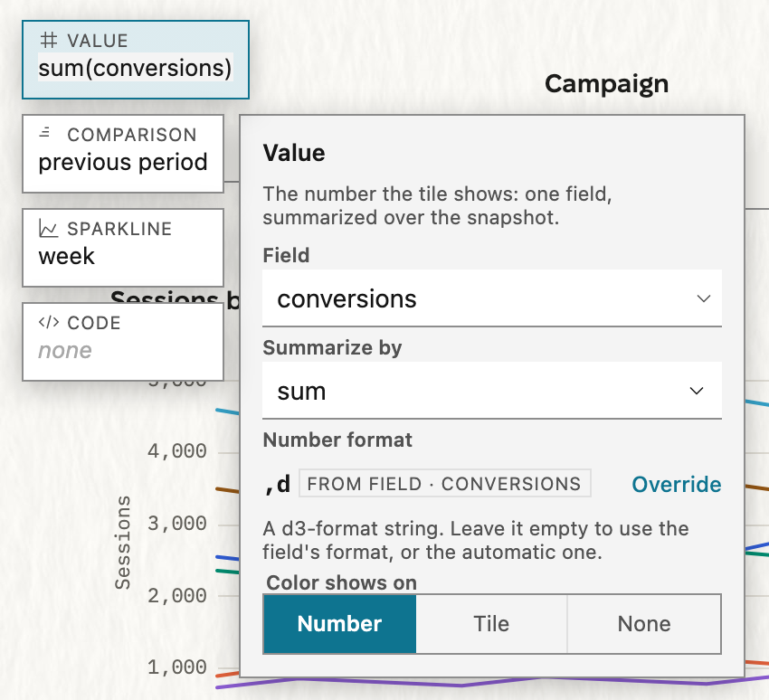Click the 3,000 axis label
This screenshot has height=700, width=769.
click(x=177, y=524)
